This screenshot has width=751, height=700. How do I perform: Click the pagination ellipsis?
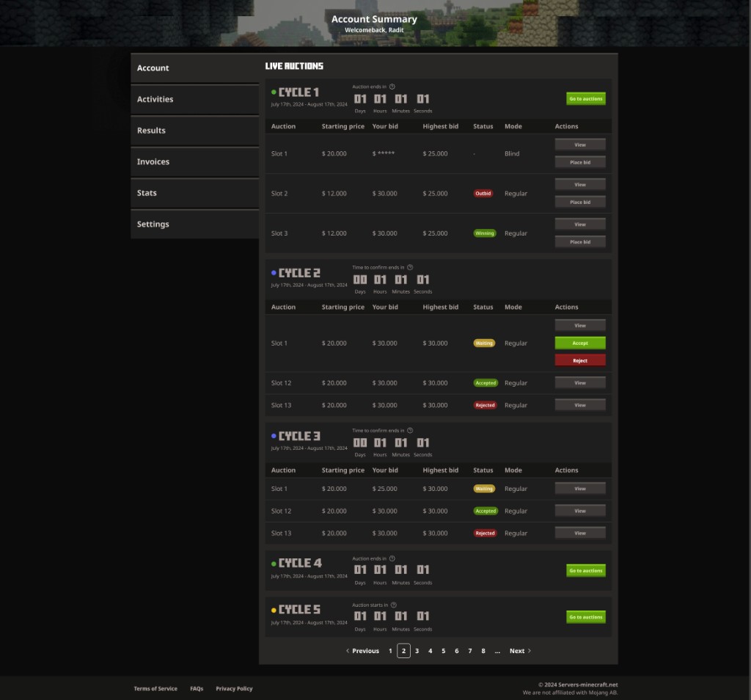tap(497, 651)
